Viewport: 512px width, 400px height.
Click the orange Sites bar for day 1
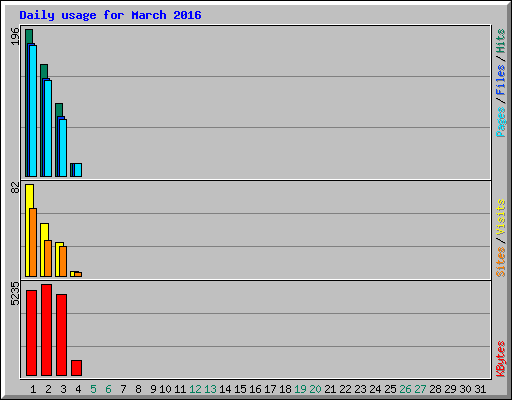coord(33,242)
